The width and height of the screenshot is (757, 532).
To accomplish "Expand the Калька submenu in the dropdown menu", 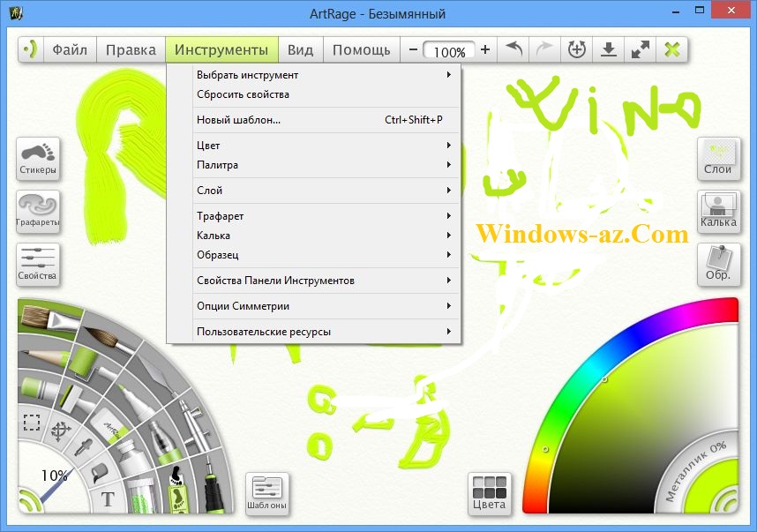I will (x=314, y=236).
